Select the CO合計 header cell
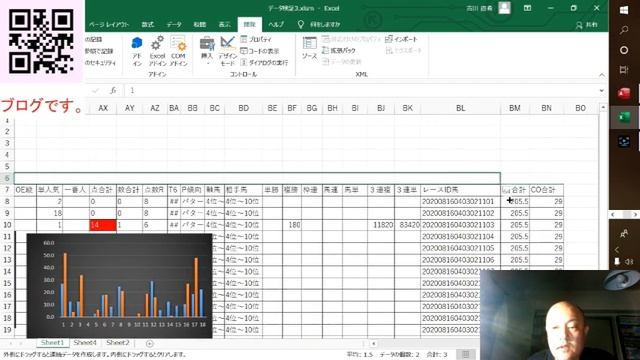Screen dimensions: 640x360 [x=546, y=190]
